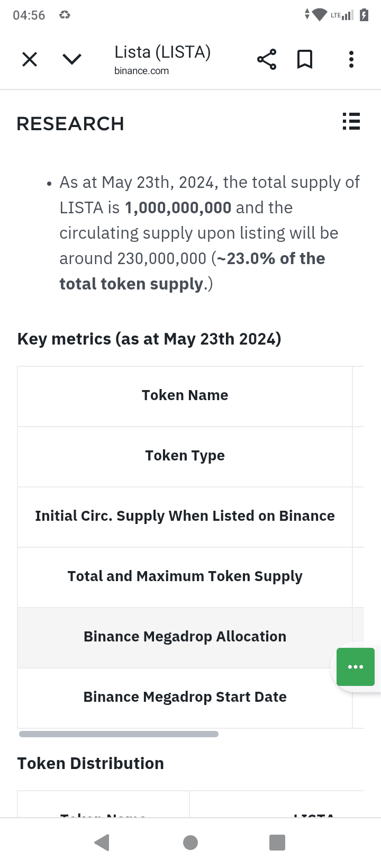Tap the RESEARCH section heading
The image size is (381, 868).
tap(70, 124)
